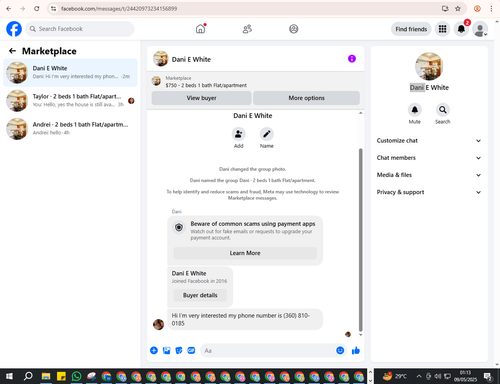Click Learn More on scam warning

[x=245, y=253]
